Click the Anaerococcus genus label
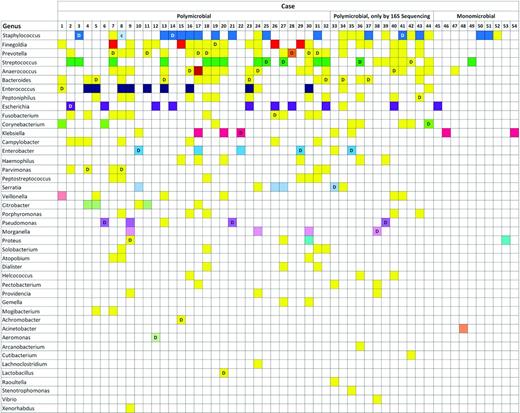The image size is (520, 413). pos(19,71)
